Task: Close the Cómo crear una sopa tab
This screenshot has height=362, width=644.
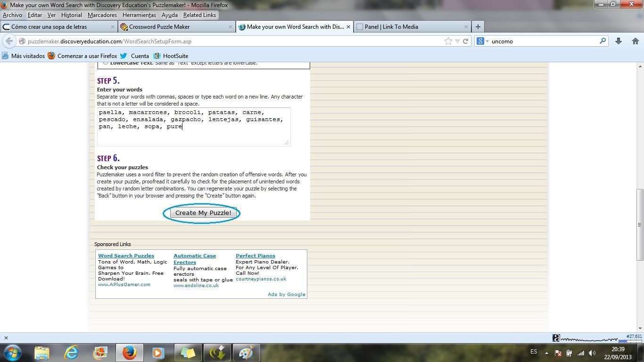Action: click(x=113, y=27)
